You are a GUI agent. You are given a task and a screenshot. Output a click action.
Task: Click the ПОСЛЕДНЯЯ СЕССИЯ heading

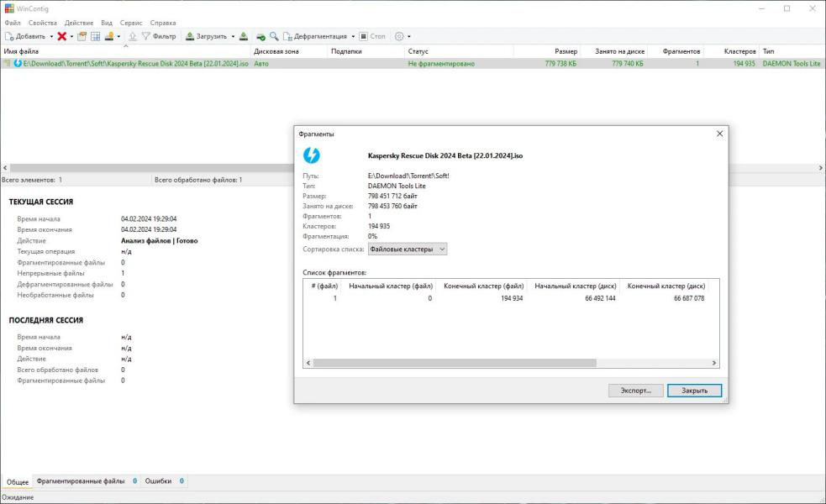click(x=46, y=320)
